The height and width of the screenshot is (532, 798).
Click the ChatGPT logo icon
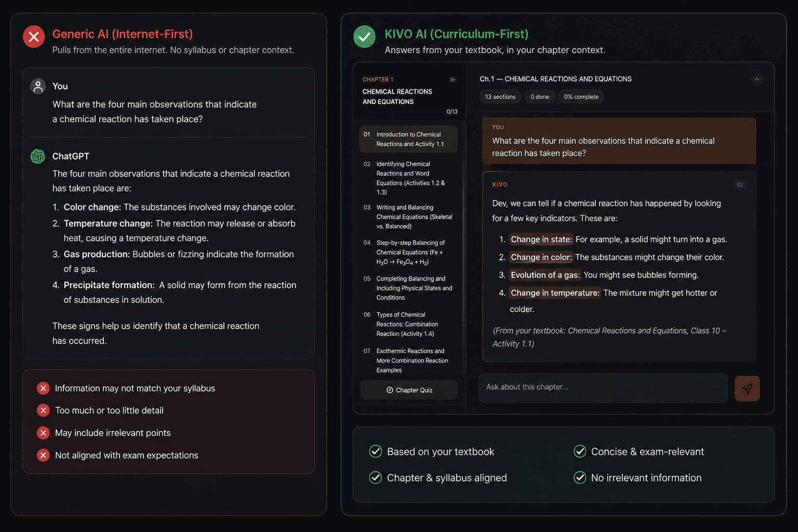[38, 156]
